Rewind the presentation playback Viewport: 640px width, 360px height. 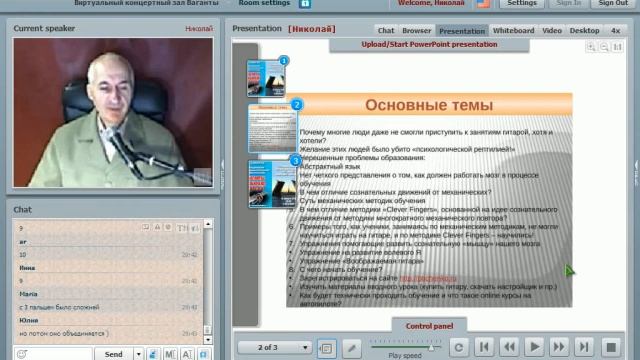509,347
